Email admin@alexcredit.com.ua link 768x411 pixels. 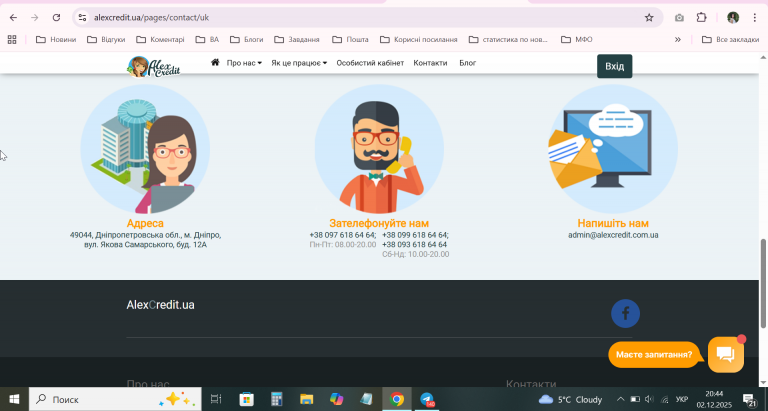point(613,235)
